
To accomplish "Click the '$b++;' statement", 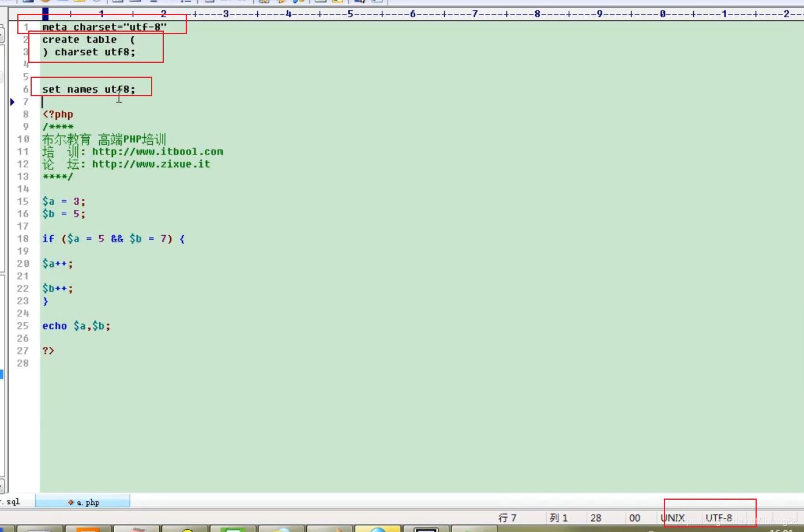I will pyautogui.click(x=58, y=289).
